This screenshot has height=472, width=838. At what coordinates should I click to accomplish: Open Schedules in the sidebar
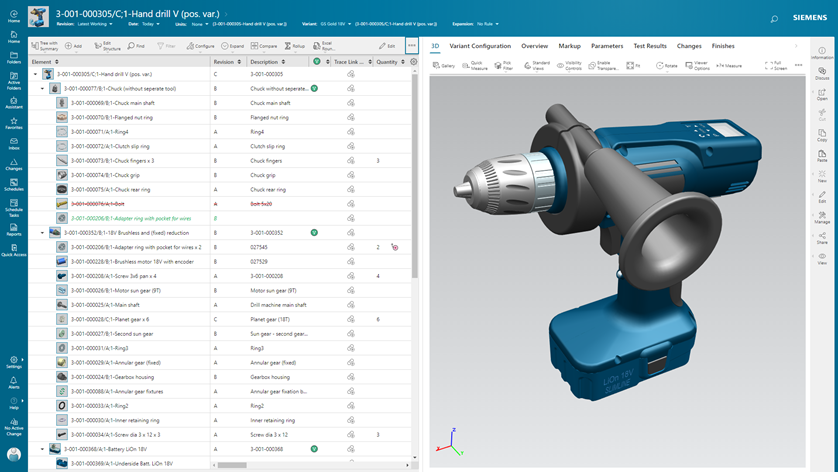click(x=14, y=185)
